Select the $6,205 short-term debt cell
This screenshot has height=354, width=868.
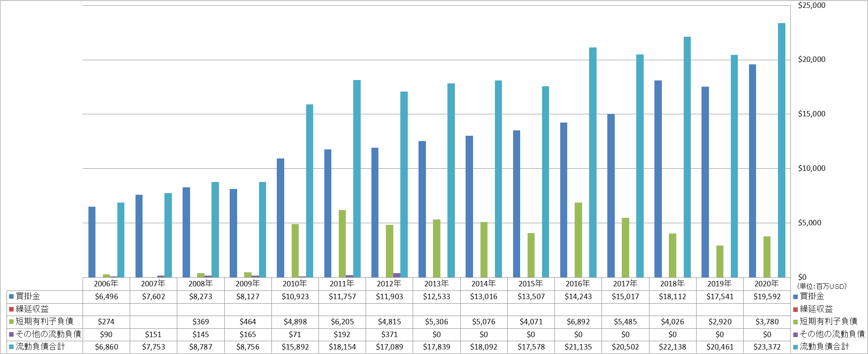click(x=342, y=322)
